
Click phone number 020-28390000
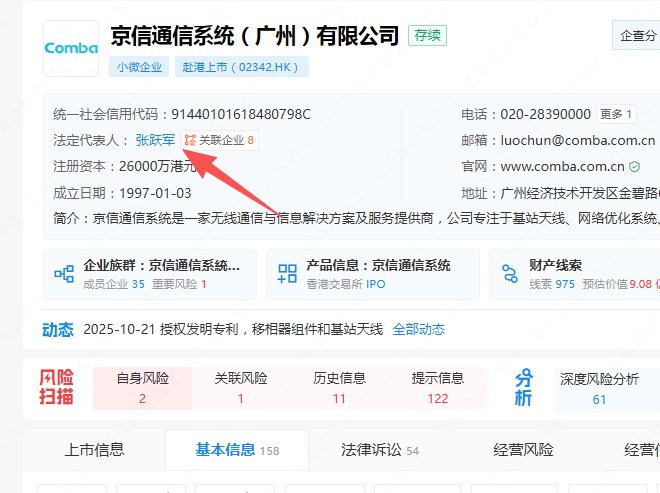[x=546, y=114]
